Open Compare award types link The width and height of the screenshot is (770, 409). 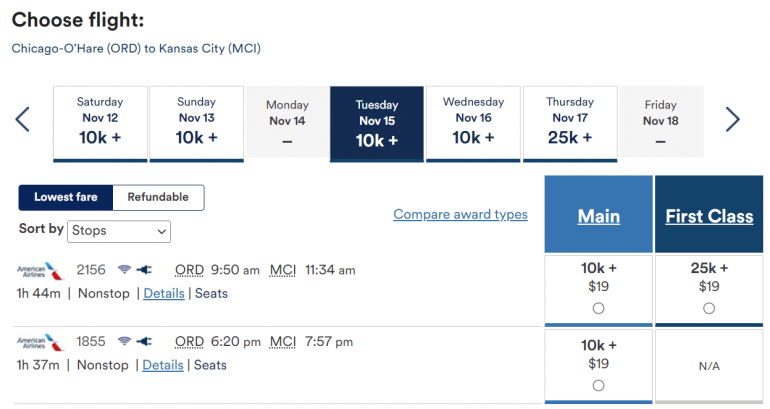click(x=460, y=214)
